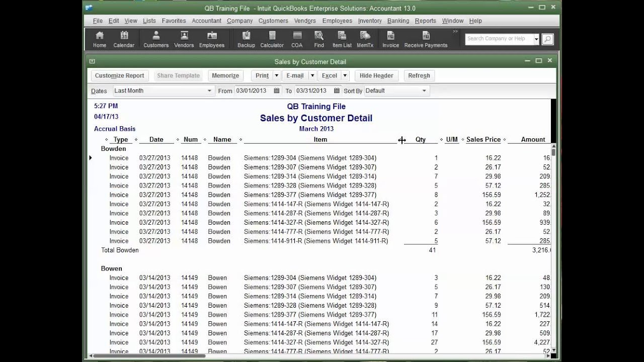This screenshot has width=644, height=362.
Task: Click the From date field 03/01/2013
Action: (x=253, y=90)
